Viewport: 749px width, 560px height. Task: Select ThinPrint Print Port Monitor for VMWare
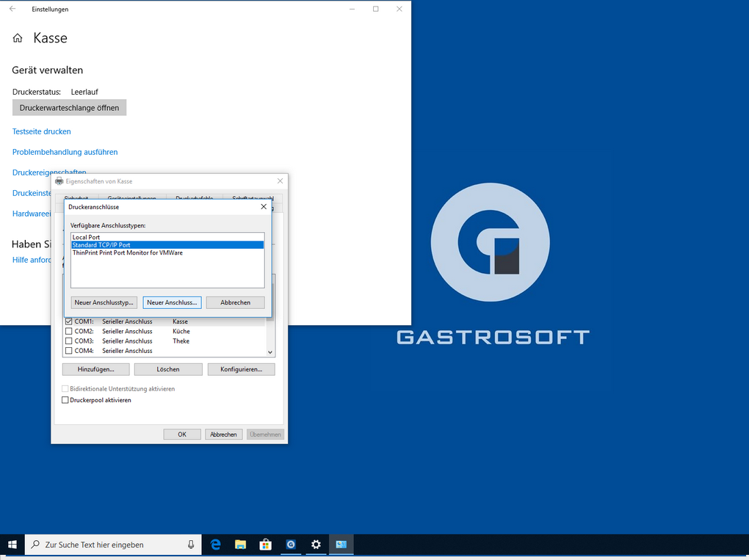(167, 253)
